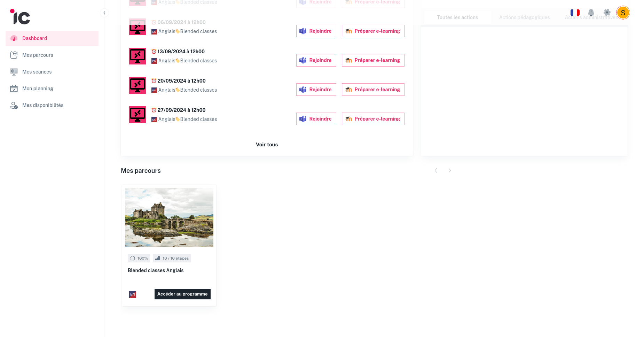Click the French flag language icon
Screen dimensions: 644x337
[x=575, y=13]
